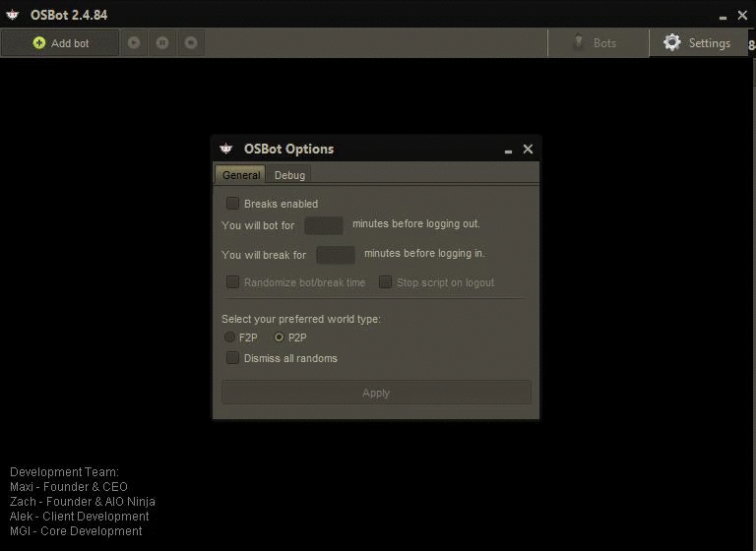
Task: Minimize the OSBot Options dialog
Action: pyautogui.click(x=508, y=152)
